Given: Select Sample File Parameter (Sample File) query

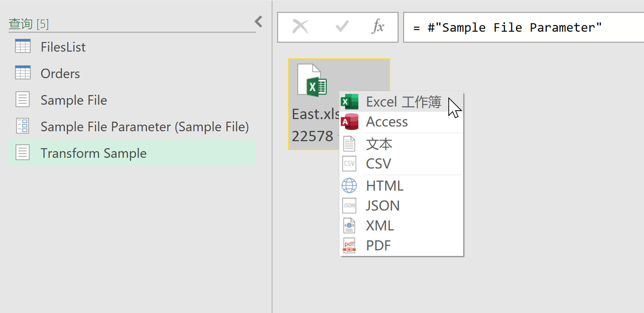Looking at the screenshot, I should [132, 126].
